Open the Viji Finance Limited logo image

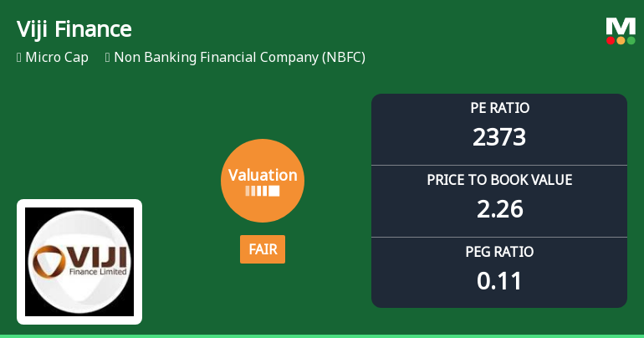pyautogui.click(x=79, y=261)
